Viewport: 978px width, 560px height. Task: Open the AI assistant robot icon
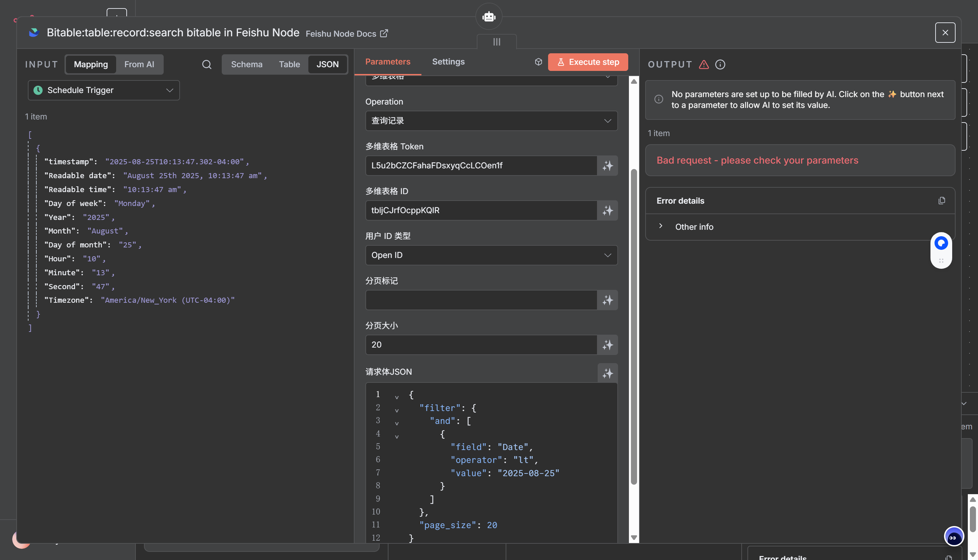pyautogui.click(x=489, y=17)
